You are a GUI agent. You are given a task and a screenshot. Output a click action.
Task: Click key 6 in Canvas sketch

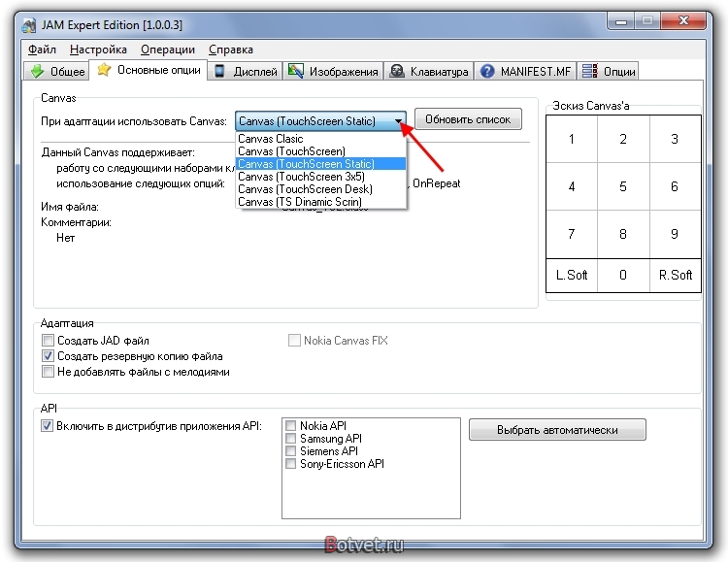click(x=675, y=186)
